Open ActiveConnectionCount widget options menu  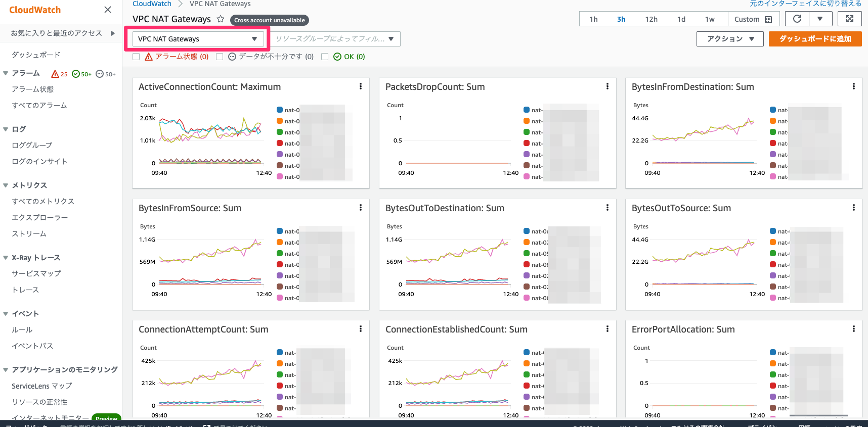click(361, 86)
